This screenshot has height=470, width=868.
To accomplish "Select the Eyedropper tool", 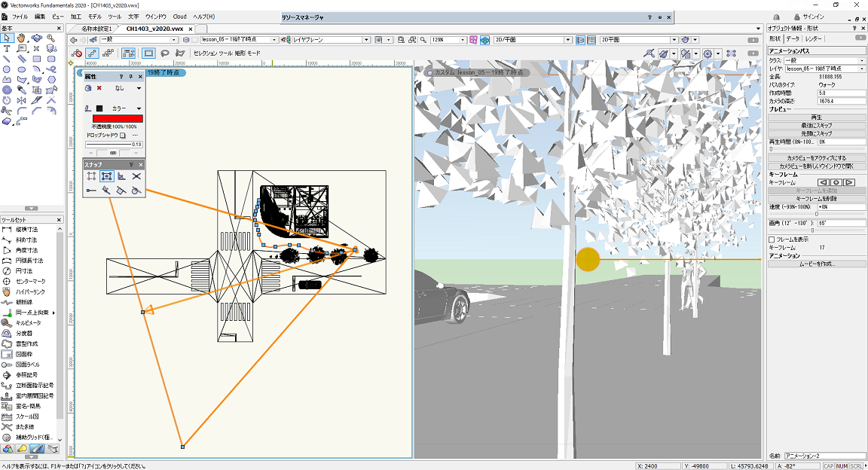I will [x=22, y=90].
